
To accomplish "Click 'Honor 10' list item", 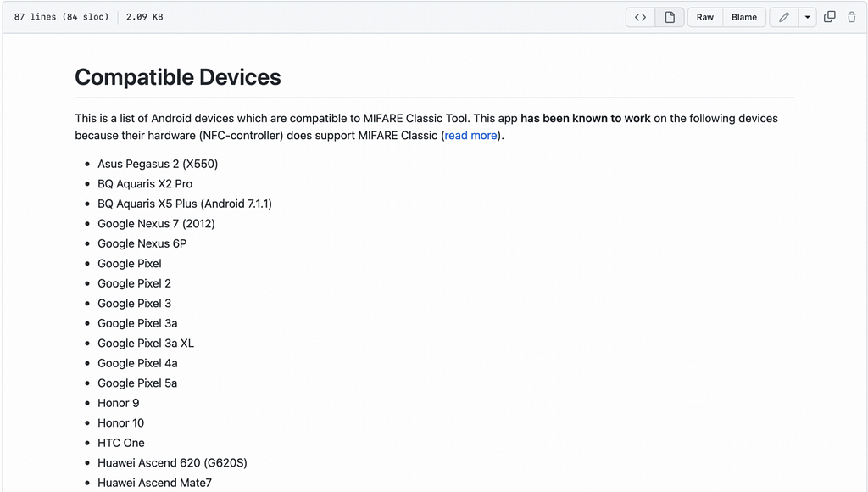I will pyautogui.click(x=120, y=423).
